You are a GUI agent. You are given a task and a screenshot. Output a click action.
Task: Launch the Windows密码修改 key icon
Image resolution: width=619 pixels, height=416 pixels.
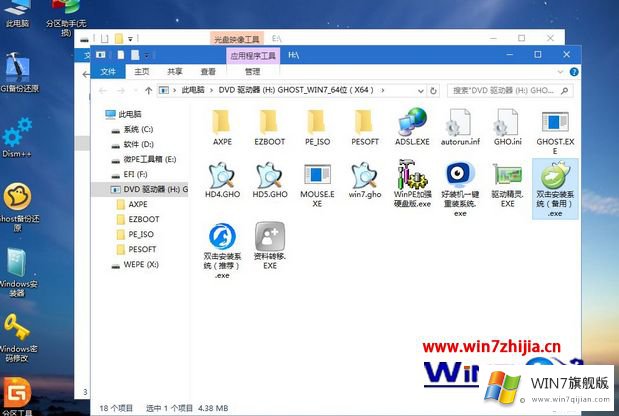[x=17, y=337]
